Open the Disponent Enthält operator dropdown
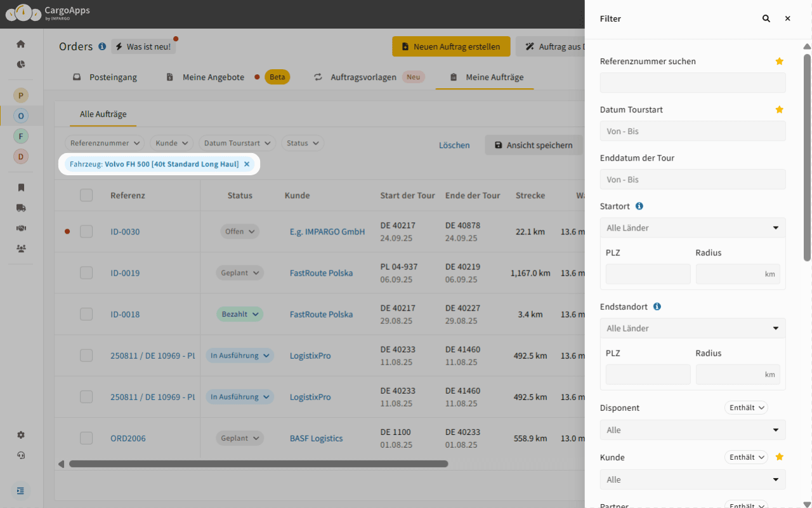Image resolution: width=812 pixels, height=508 pixels. point(746,408)
